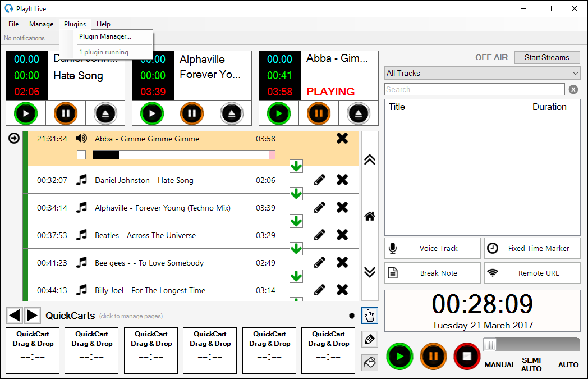Go to current track with home icon
Image resolution: width=588 pixels, height=379 pixels.
[x=370, y=216]
